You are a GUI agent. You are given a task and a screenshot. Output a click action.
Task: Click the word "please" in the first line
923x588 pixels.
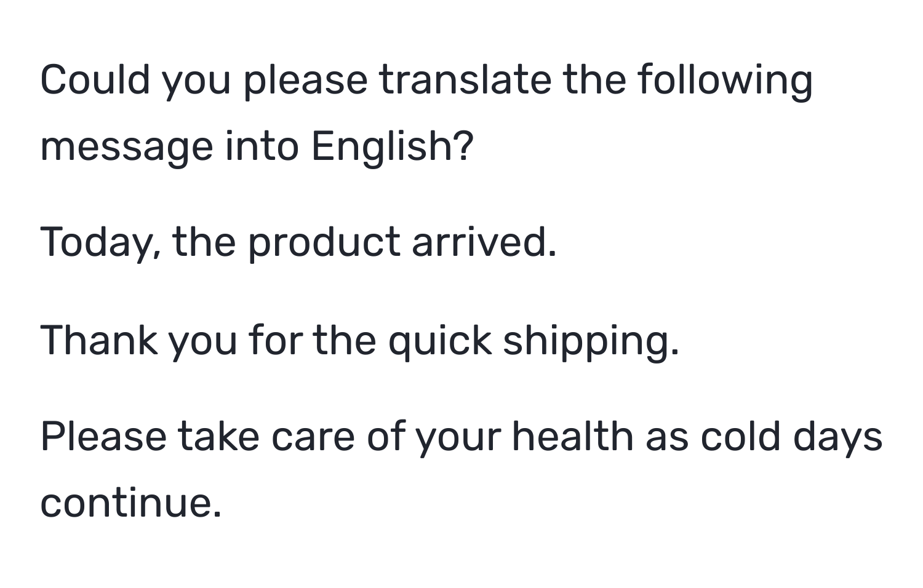(305, 81)
